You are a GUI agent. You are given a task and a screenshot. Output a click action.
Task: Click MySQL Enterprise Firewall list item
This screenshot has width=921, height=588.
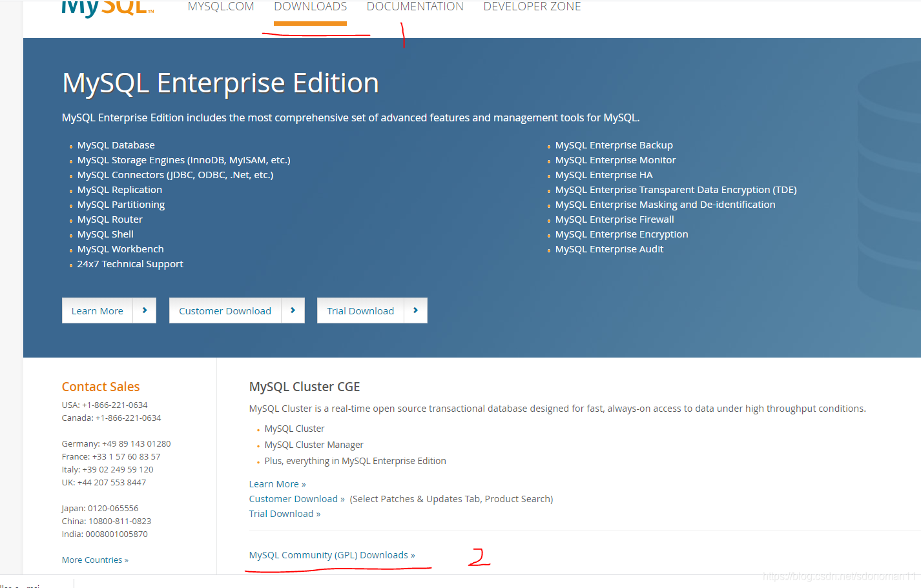pyautogui.click(x=615, y=219)
